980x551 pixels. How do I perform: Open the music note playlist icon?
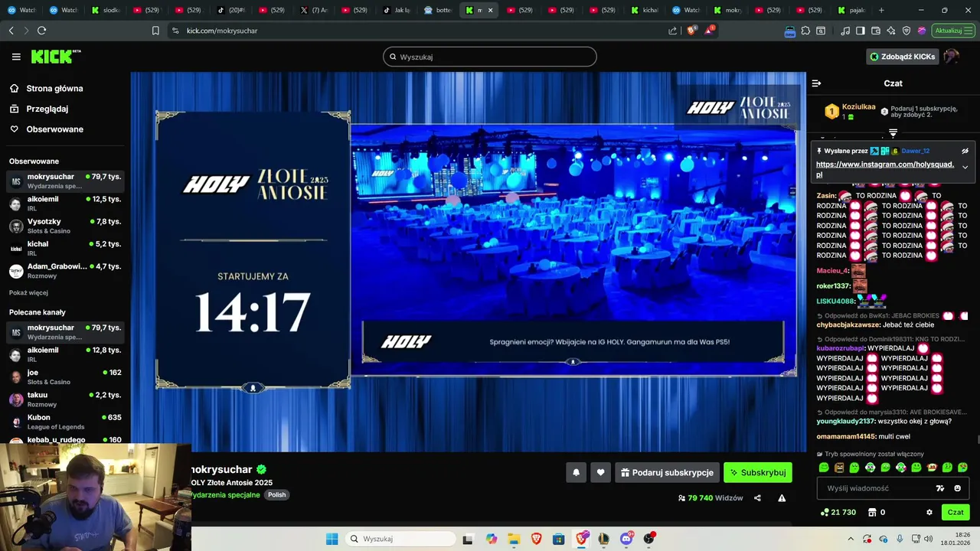(x=845, y=31)
